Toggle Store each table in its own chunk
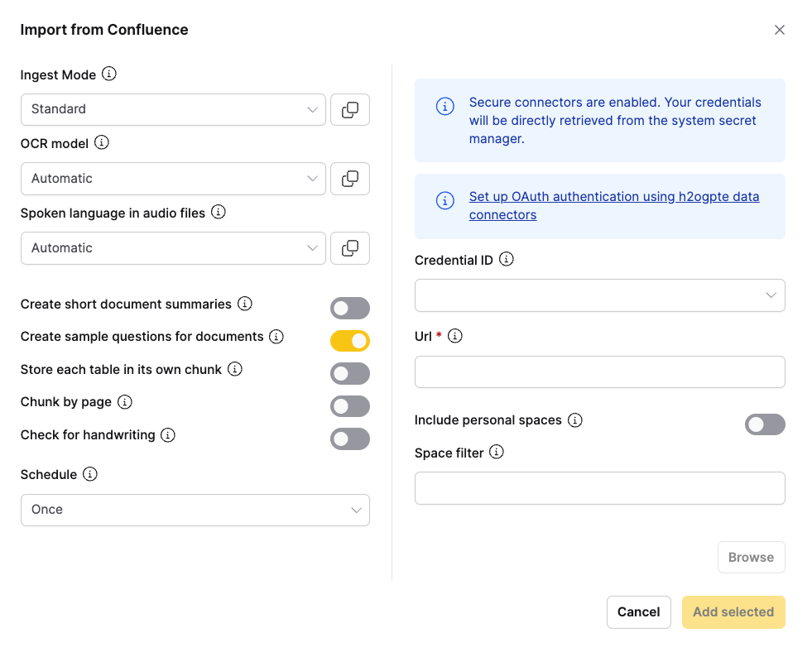 349,374
